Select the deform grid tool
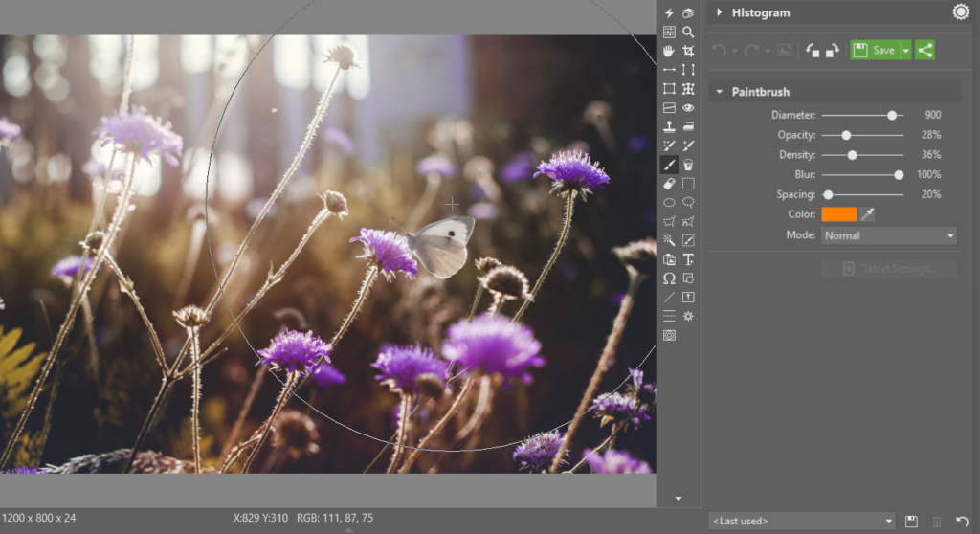This screenshot has width=980, height=534. [x=688, y=89]
